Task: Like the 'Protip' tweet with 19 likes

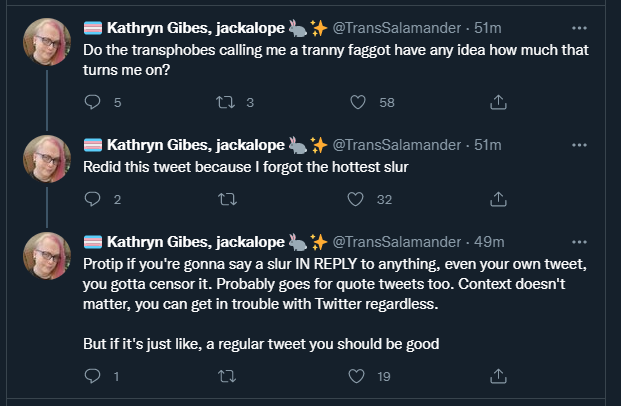Action: click(x=356, y=376)
